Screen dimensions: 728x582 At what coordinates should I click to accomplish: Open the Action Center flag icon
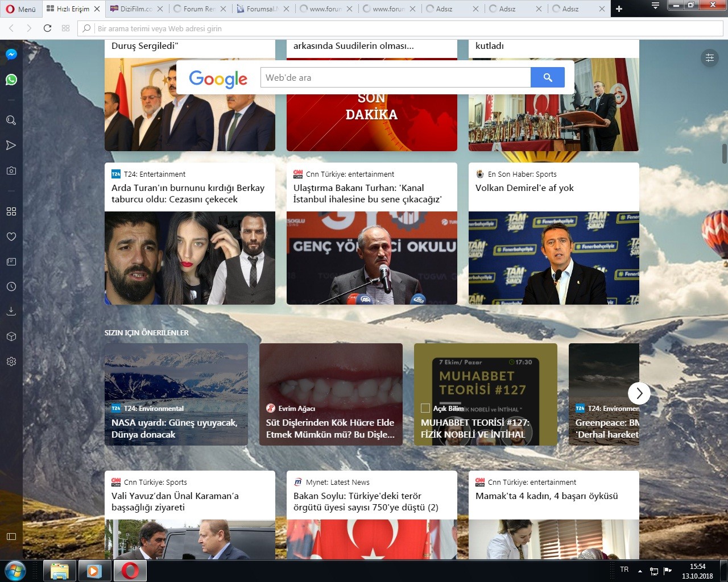667,570
